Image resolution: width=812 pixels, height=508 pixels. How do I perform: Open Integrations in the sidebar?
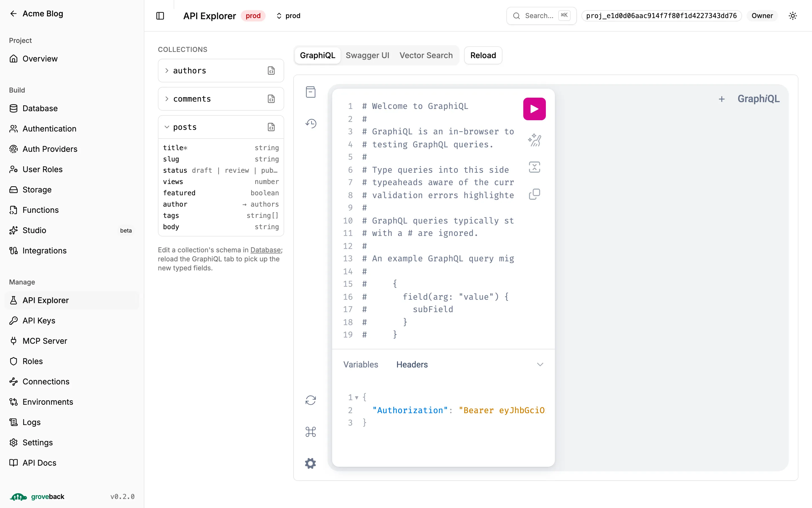(72, 251)
